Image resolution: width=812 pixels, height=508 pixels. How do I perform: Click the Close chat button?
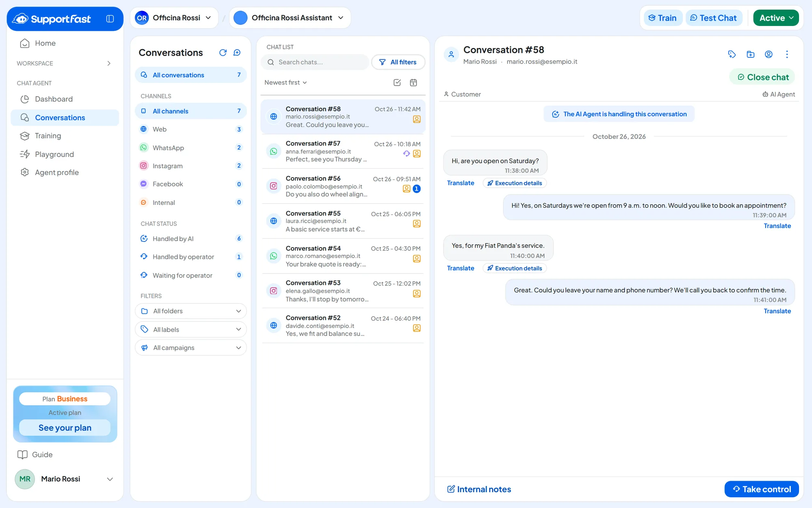click(762, 77)
